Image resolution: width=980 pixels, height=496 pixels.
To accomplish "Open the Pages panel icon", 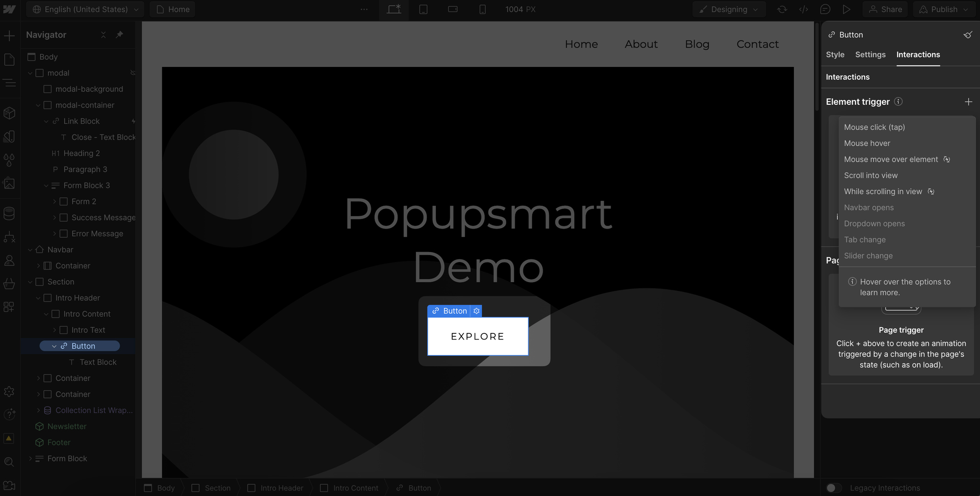I will coord(9,59).
